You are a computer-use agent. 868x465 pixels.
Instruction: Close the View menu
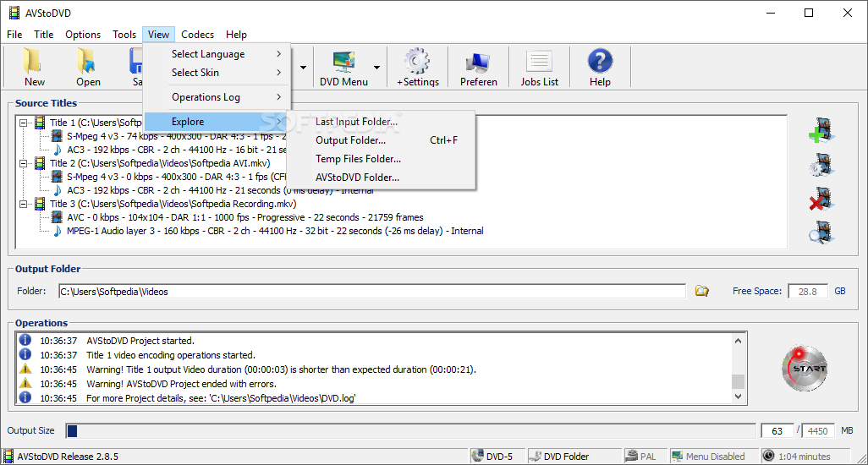tap(158, 35)
